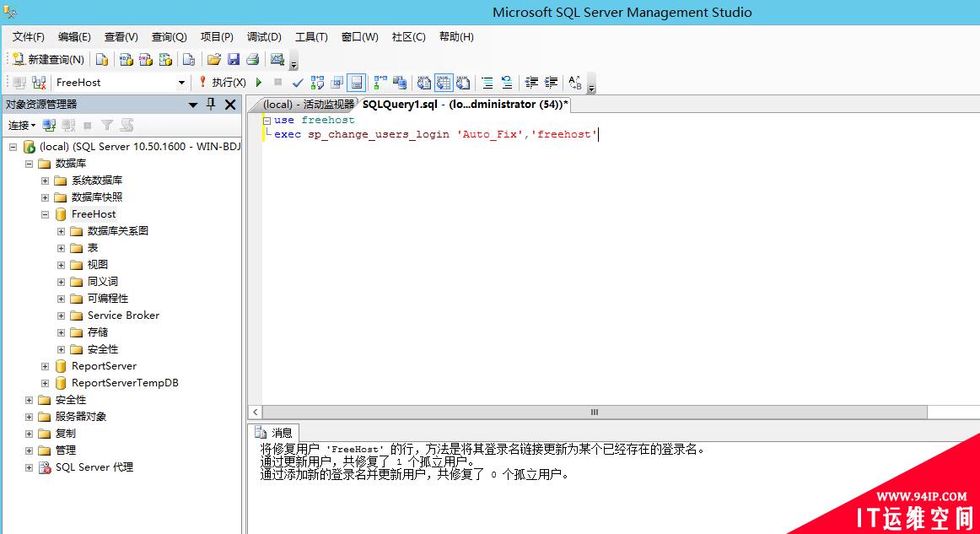Collapse the FreeHost database node
980x534 pixels.
[45, 214]
